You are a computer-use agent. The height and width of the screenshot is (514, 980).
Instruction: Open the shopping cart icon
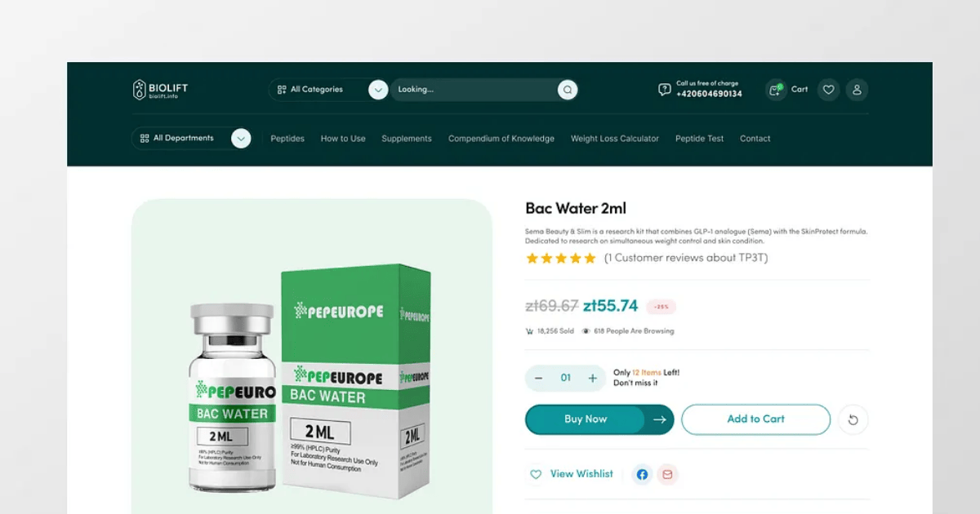pos(775,90)
